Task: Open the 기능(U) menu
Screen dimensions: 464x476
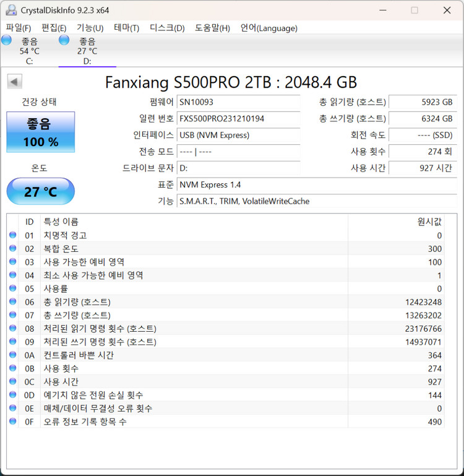Action: 90,28
